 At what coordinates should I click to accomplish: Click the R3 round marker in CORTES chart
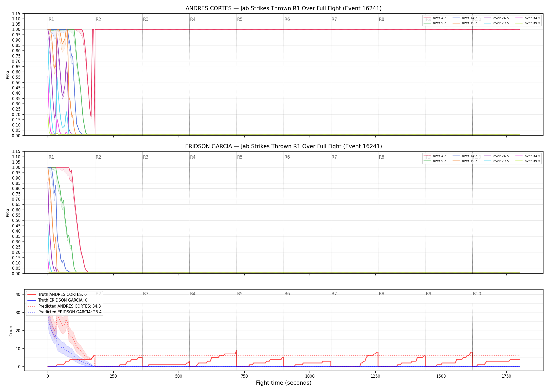(146, 19)
